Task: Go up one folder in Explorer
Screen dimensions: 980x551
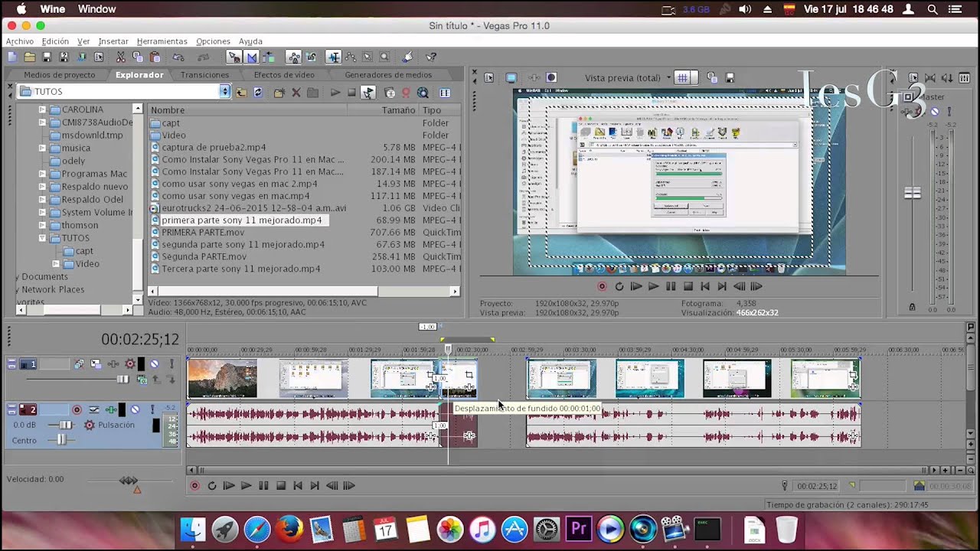Action: pyautogui.click(x=241, y=93)
